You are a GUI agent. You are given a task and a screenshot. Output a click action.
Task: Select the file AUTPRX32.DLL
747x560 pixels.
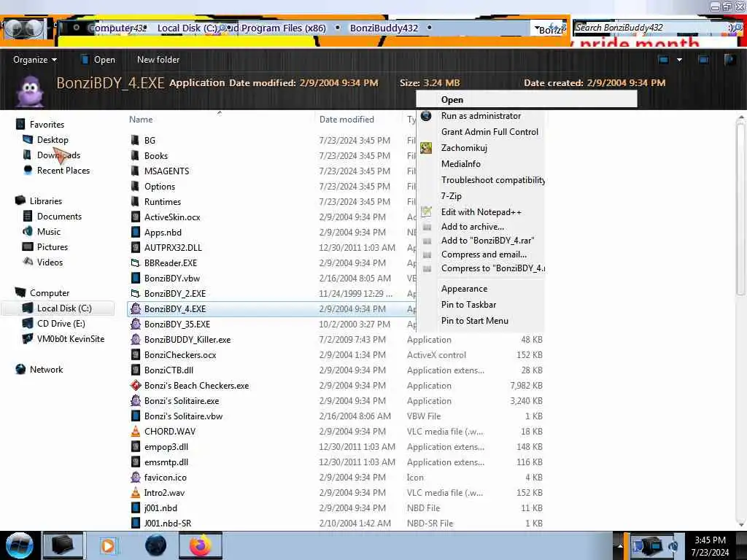[x=173, y=248]
